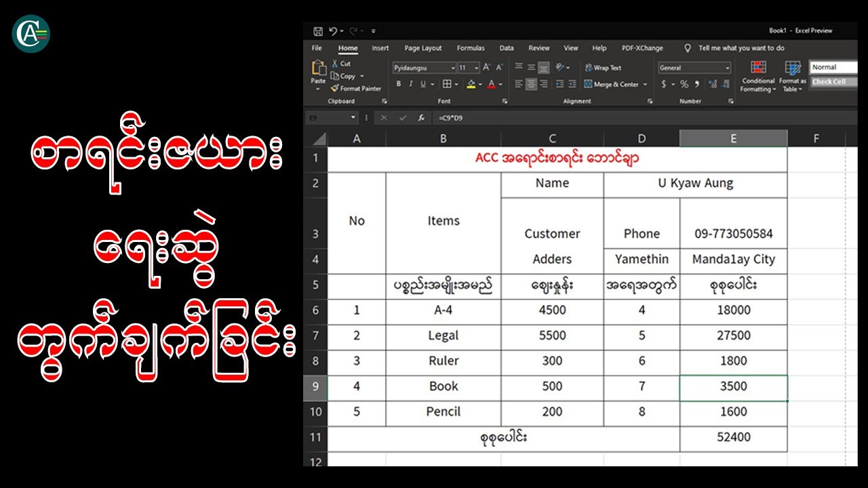
Task: Click the Increase Font Size icon
Action: (487, 68)
